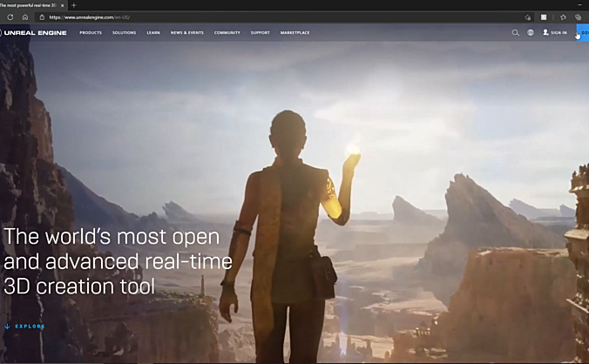589x364 pixels.
Task: Open the News & Events menu
Action: click(x=186, y=33)
